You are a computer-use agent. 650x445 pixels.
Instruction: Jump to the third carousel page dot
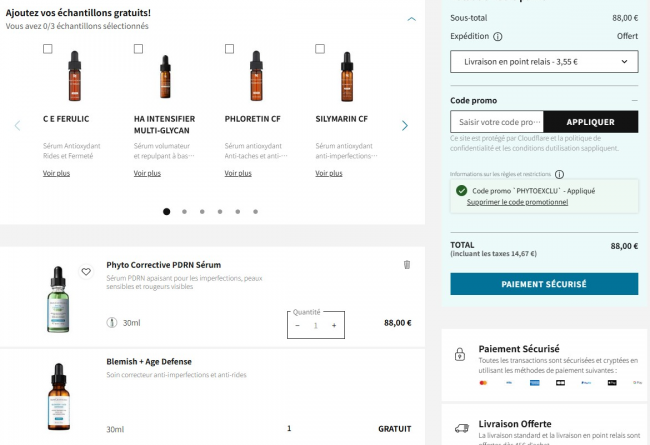[x=202, y=212]
